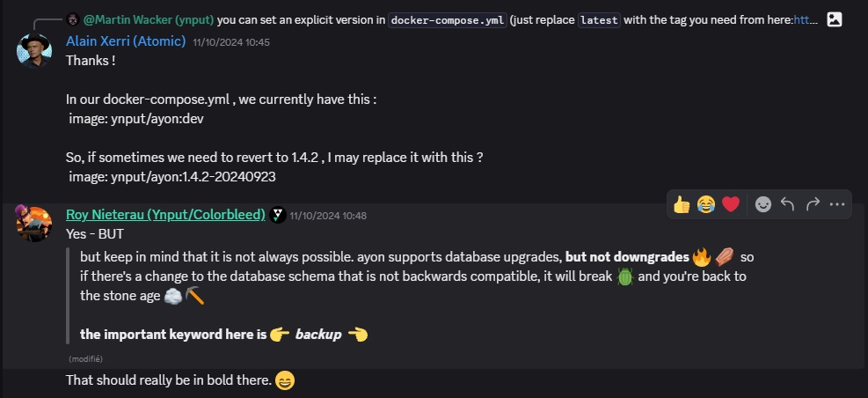Open Alain Xerri's profile avatar
The width and height of the screenshot is (868, 398).
coord(34,50)
